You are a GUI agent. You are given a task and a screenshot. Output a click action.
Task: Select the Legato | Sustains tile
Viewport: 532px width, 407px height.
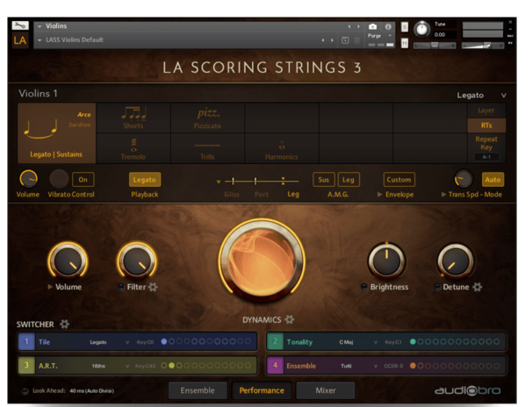(56, 133)
